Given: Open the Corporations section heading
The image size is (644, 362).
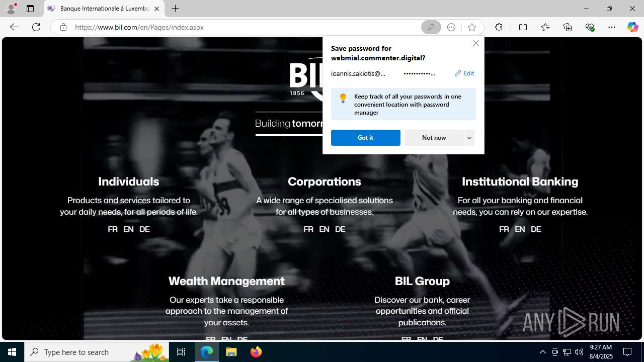Looking at the screenshot, I should (x=324, y=182).
